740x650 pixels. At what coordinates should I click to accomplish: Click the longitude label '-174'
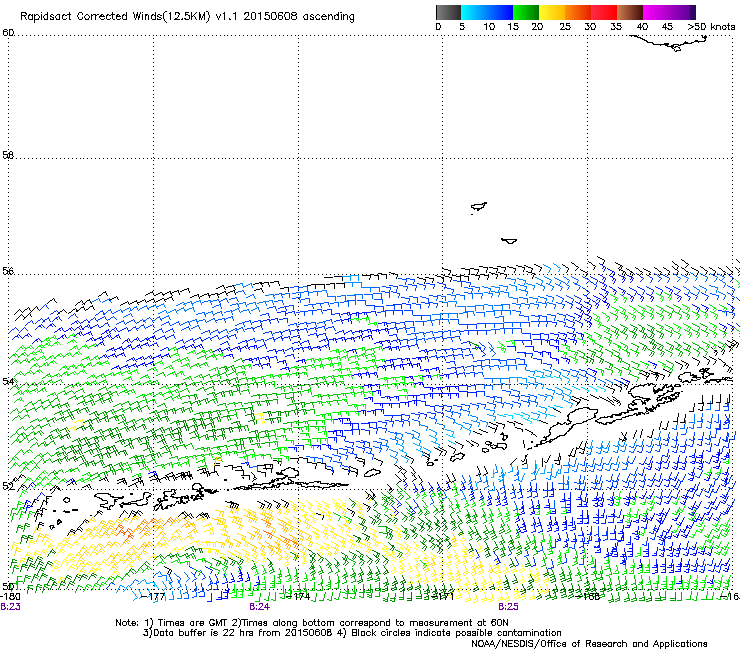pos(298,597)
